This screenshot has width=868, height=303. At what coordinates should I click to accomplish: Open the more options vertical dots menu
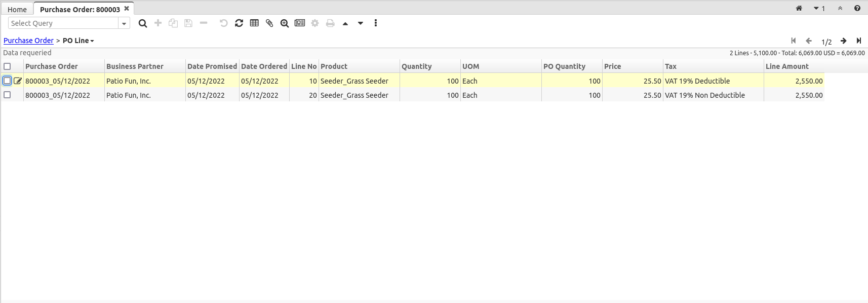(375, 23)
